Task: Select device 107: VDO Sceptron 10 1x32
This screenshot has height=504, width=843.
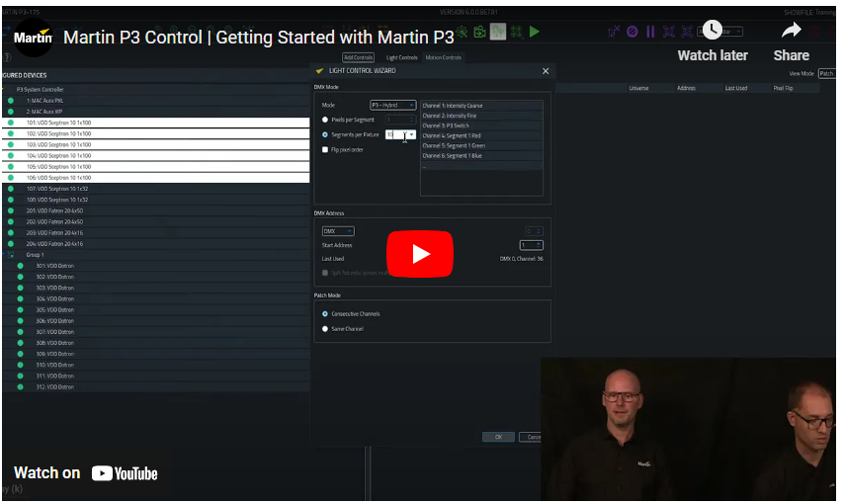Action: click(x=58, y=189)
